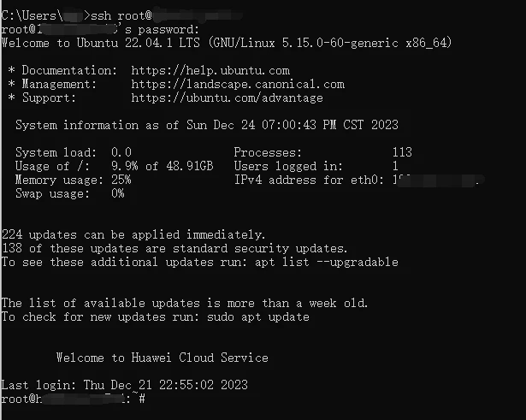Viewport: 526px width, 420px height.
Task: Click the ubuntu.com/advantage support URL
Action: 227,98
